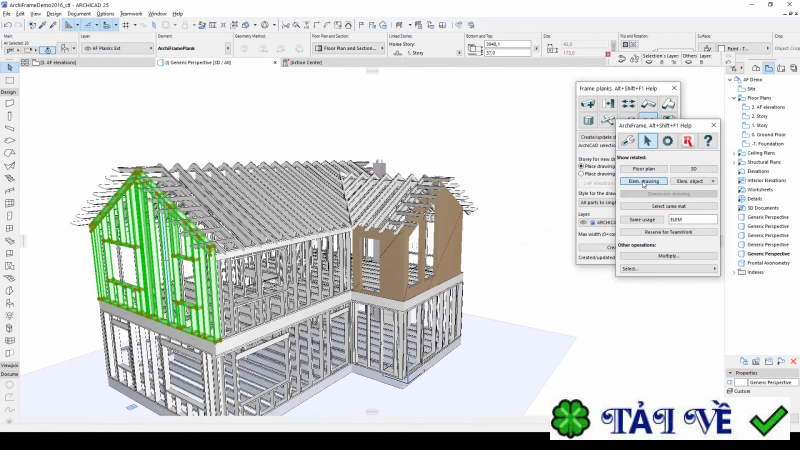The height and width of the screenshot is (450, 800).
Task: Click the Undo icon in the top toolbar
Action: (8, 24)
